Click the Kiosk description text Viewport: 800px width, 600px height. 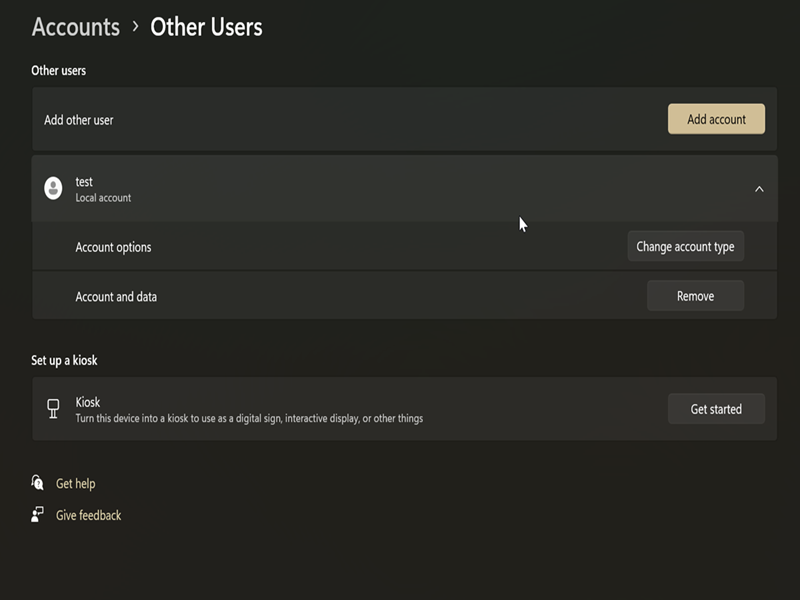(x=249, y=419)
